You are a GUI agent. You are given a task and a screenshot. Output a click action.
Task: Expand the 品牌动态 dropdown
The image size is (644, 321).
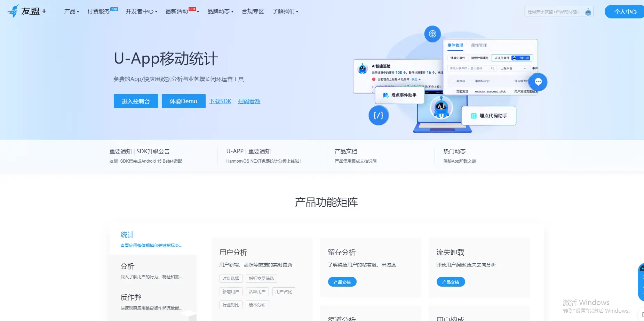[220, 11]
